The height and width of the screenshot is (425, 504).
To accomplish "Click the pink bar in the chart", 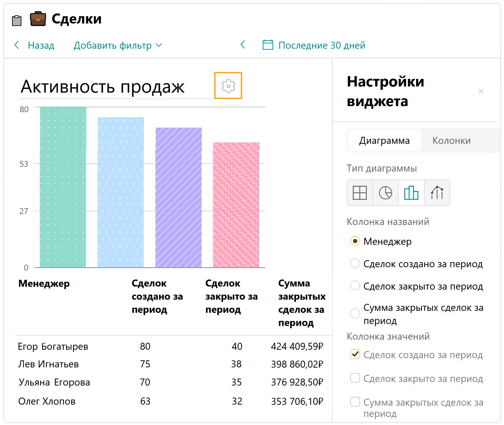I will (236, 205).
